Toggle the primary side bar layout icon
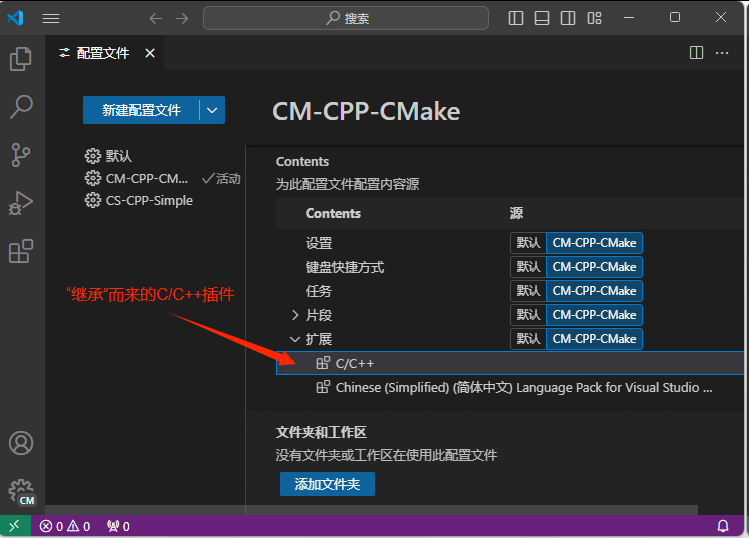The height and width of the screenshot is (538, 749). [x=516, y=18]
